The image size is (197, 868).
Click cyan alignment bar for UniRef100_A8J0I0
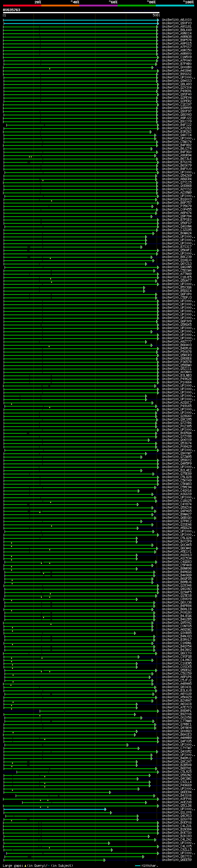[81, 20]
